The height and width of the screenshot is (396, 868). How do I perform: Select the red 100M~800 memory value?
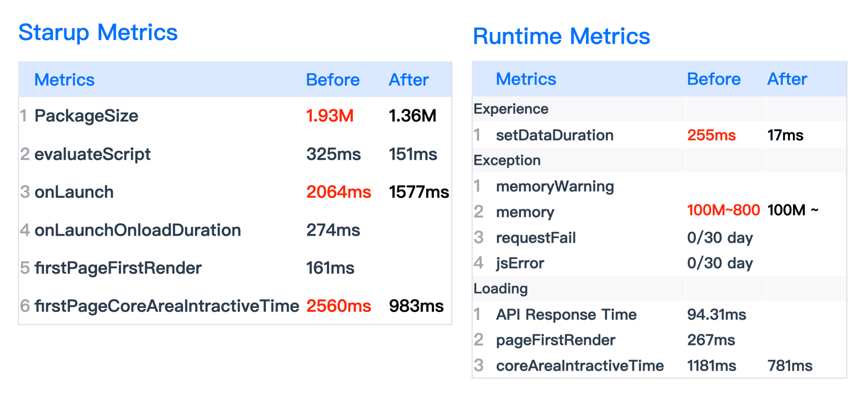[x=723, y=210]
